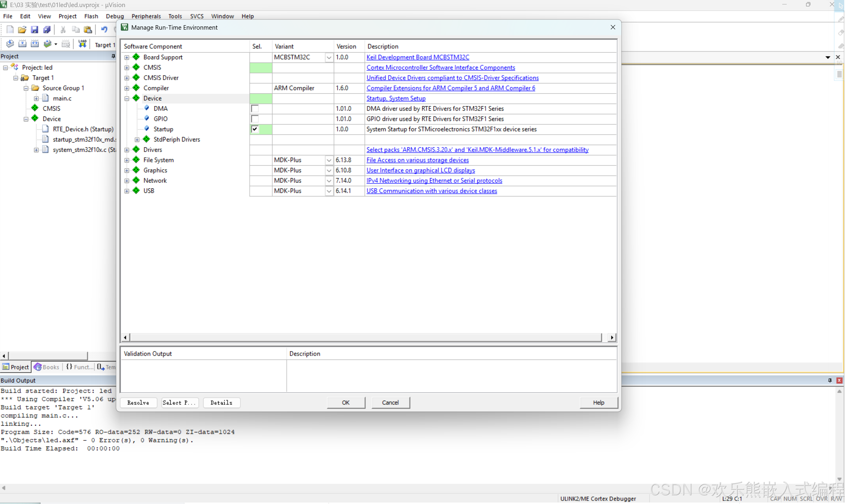
Task: Uncheck the Startup component checkbox
Action: [255, 129]
